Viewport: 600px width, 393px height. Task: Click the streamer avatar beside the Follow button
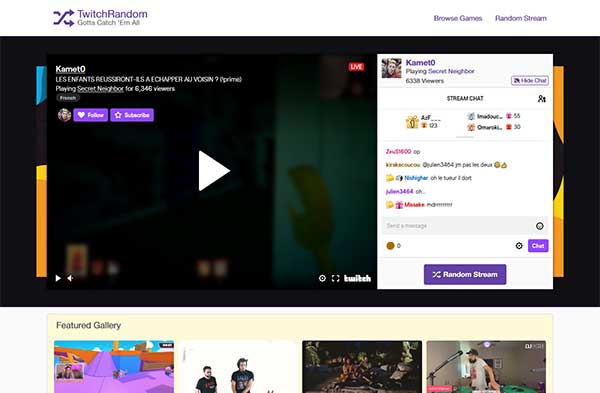(x=64, y=115)
